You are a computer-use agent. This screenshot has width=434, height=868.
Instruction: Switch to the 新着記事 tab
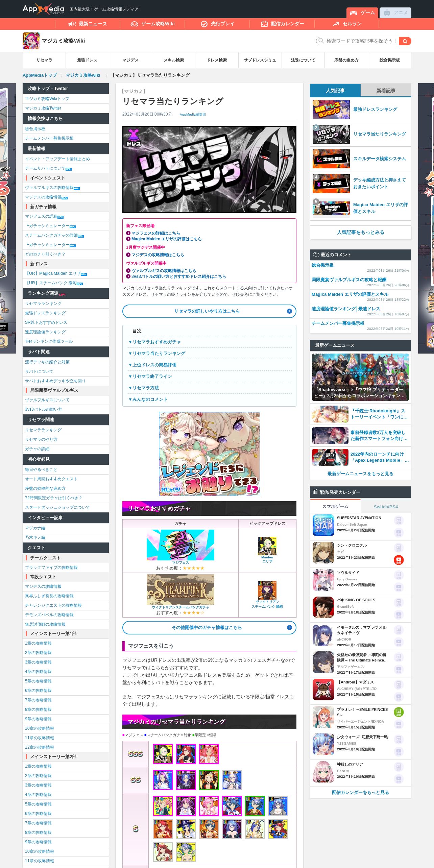(386, 91)
